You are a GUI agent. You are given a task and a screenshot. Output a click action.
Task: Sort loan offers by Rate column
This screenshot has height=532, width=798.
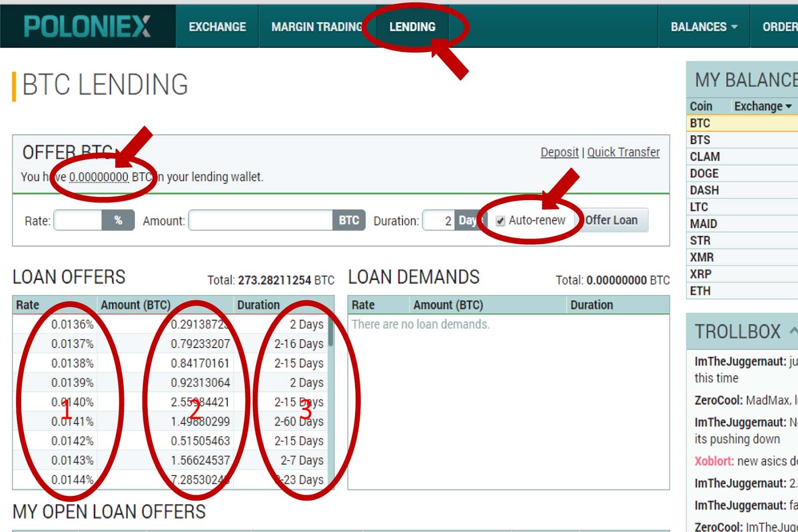click(x=27, y=305)
